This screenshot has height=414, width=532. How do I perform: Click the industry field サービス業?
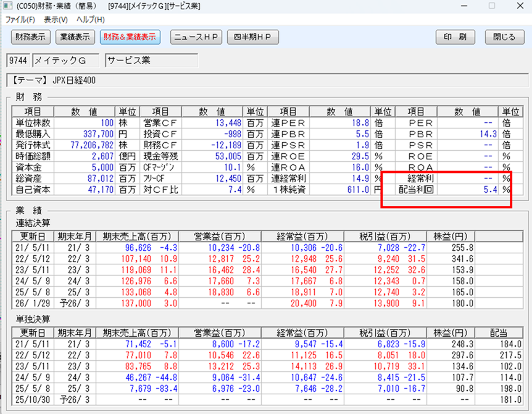(151, 61)
